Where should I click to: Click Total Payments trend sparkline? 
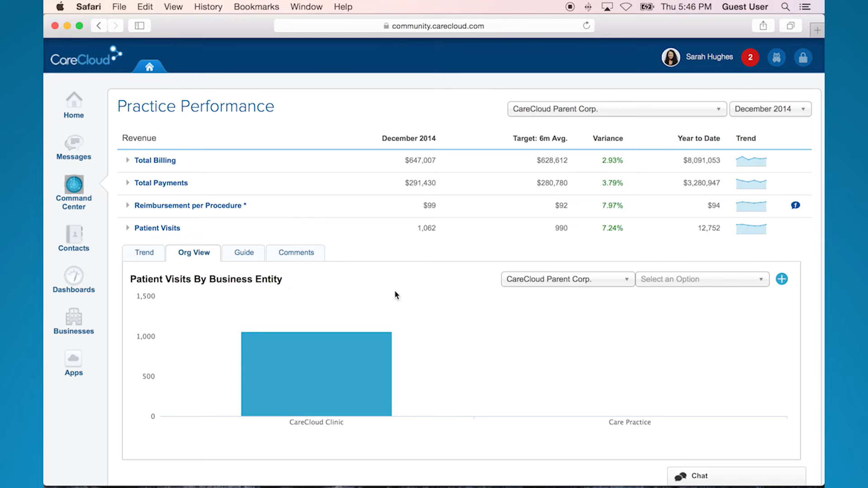pyautogui.click(x=751, y=183)
